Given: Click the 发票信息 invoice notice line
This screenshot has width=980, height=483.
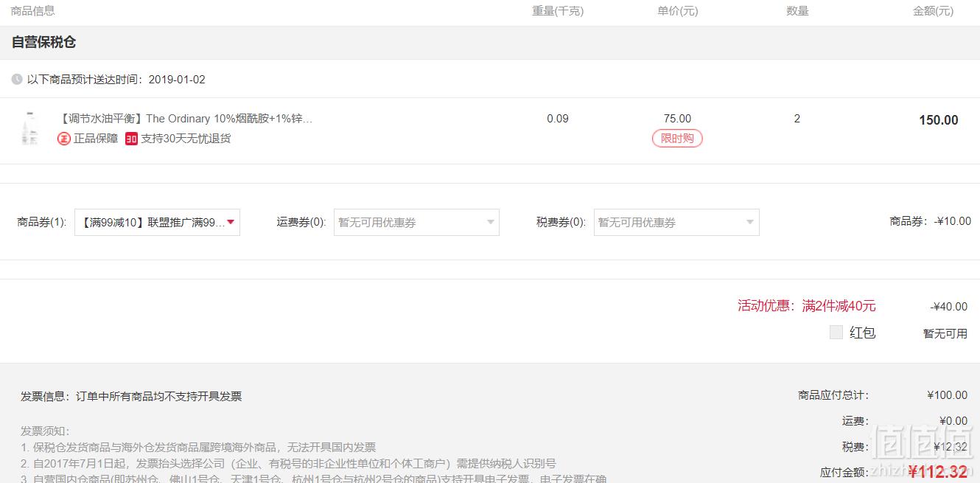Looking at the screenshot, I should [131, 396].
